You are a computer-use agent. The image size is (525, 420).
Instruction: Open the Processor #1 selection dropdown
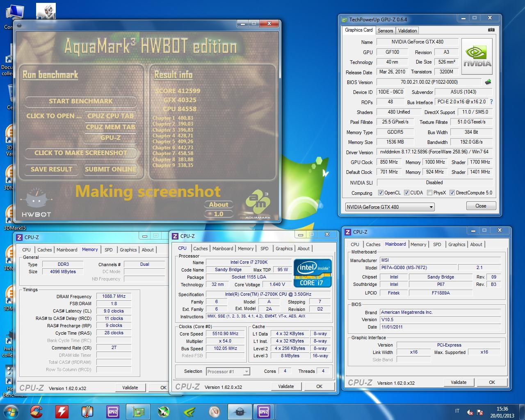[x=228, y=372]
